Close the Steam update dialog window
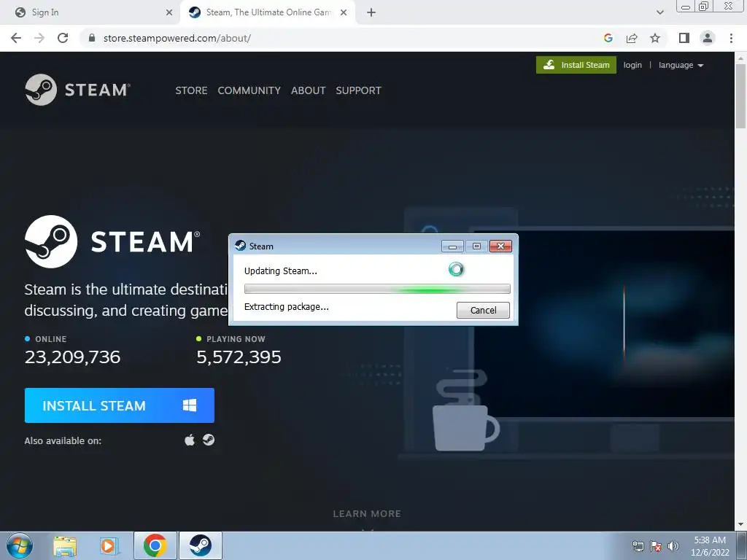 coord(500,246)
